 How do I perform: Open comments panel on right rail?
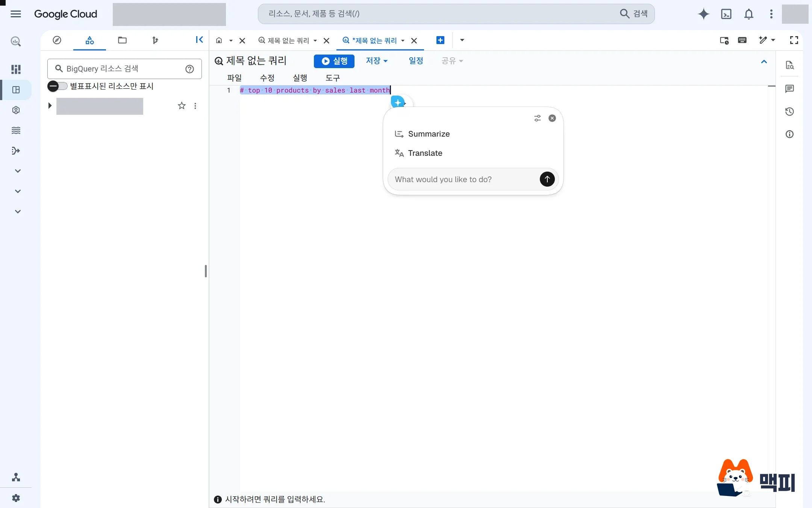click(x=789, y=88)
